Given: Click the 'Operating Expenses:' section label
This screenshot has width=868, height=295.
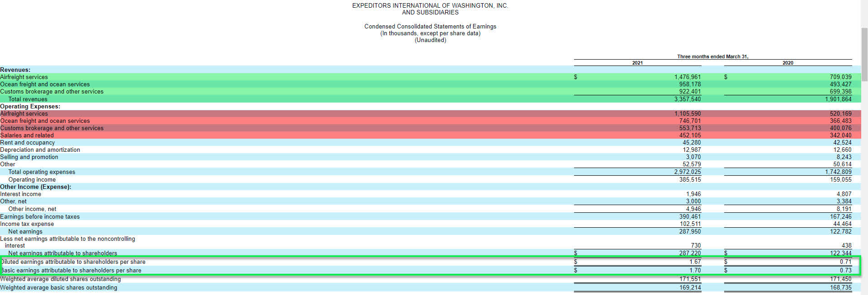Looking at the screenshot, I should pyautogui.click(x=30, y=107).
